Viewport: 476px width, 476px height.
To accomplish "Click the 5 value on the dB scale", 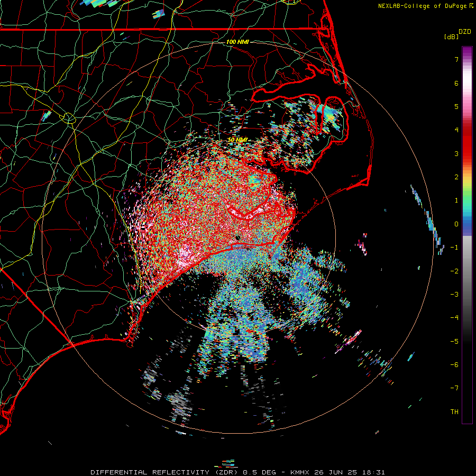I will click(456, 106).
